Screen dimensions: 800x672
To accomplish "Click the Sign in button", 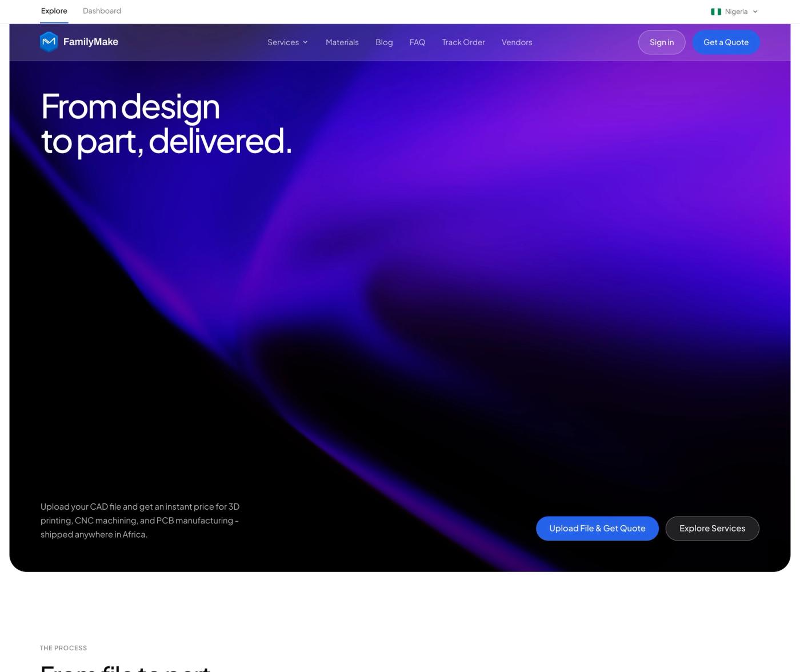I will coord(662,42).
